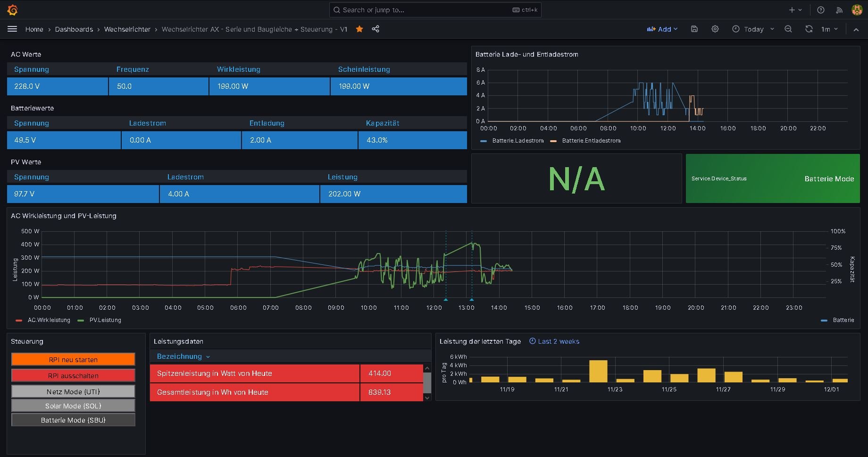
Task: Toggle Batterie.Entladestrom series in legend
Action: click(x=591, y=141)
